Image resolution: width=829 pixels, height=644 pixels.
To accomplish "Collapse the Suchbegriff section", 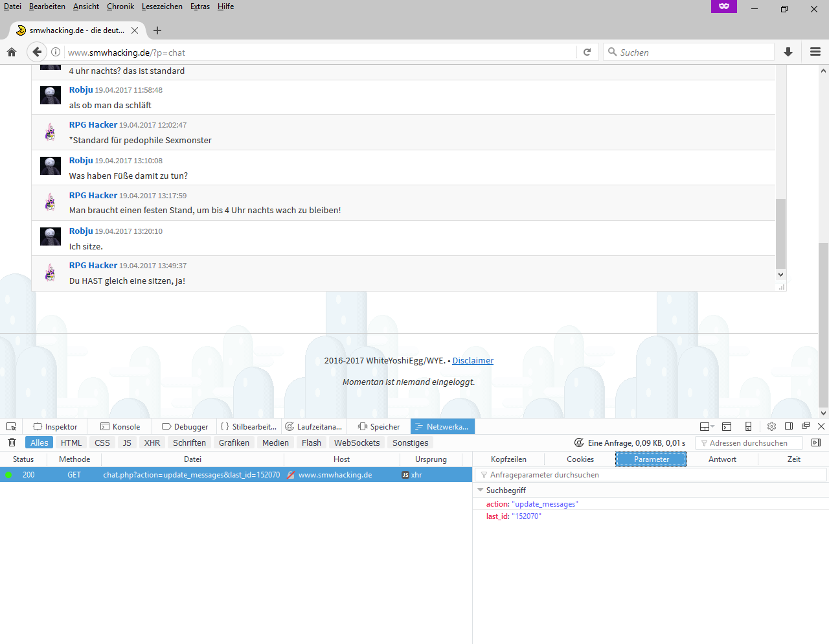I will tap(481, 490).
